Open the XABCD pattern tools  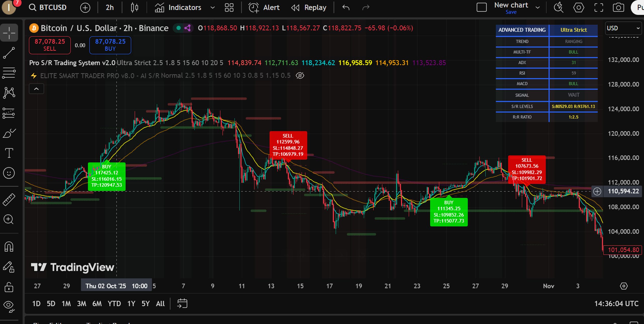[x=9, y=93]
